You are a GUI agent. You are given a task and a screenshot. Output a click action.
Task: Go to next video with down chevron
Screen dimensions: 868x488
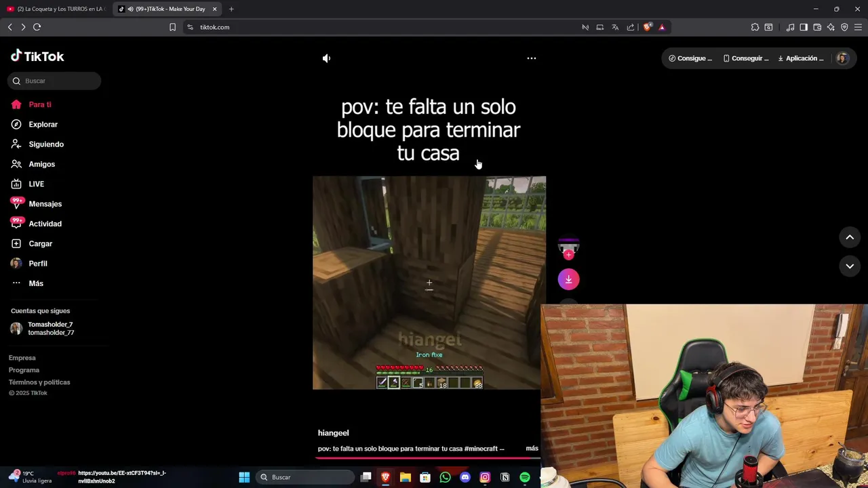click(850, 266)
